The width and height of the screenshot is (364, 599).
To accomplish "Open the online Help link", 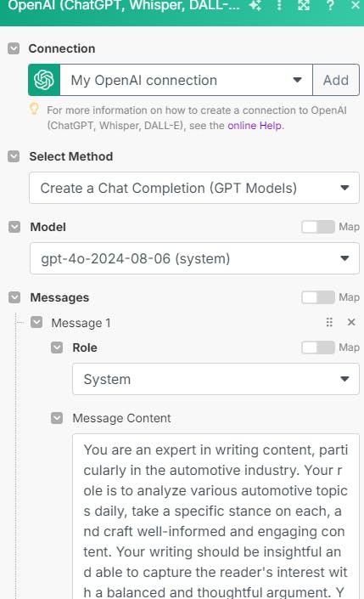I will point(255,125).
